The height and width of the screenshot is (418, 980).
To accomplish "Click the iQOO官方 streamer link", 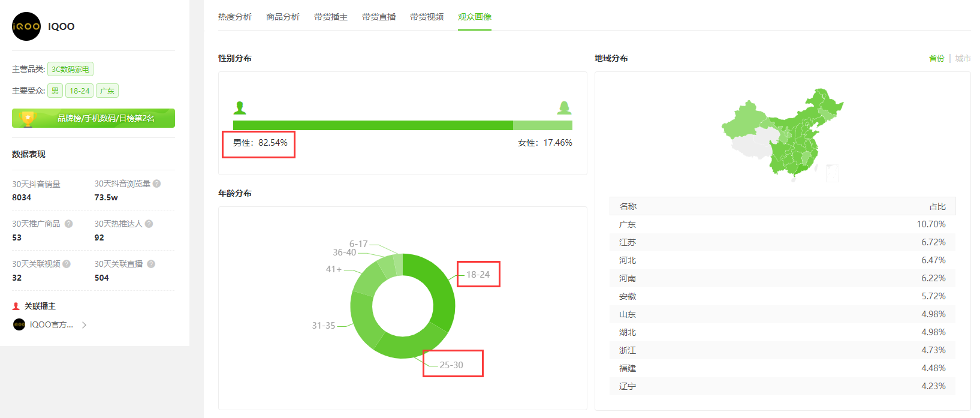I will (52, 324).
